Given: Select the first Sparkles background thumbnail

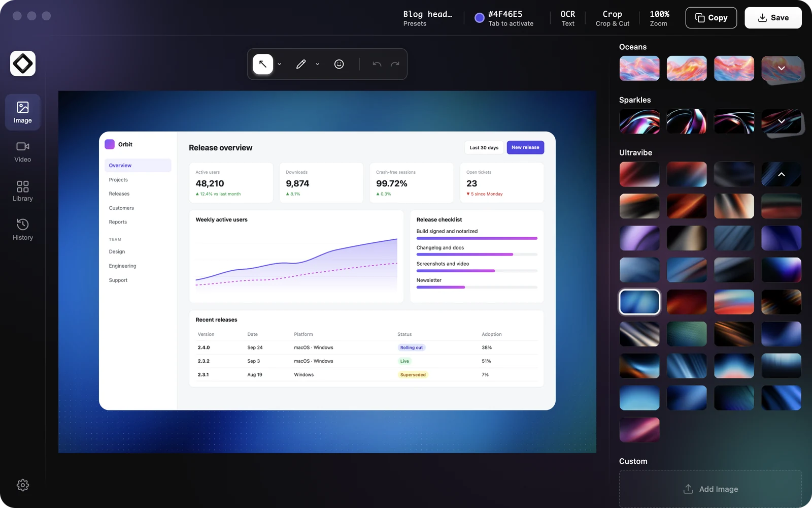Looking at the screenshot, I should click(x=639, y=121).
